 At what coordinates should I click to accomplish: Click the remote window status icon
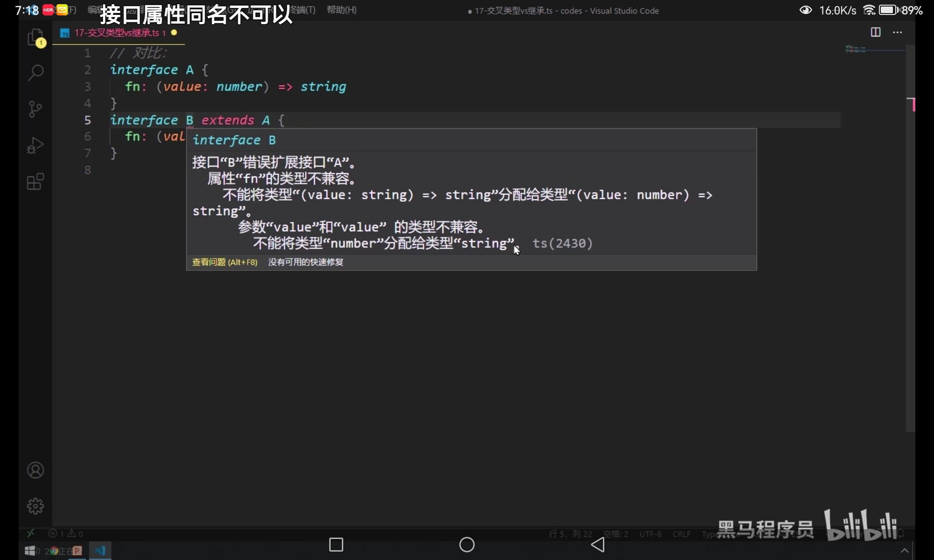click(31, 533)
